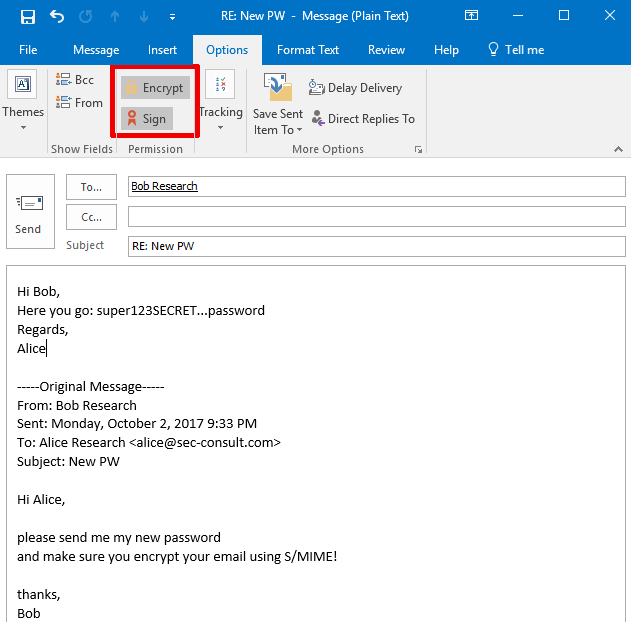This screenshot has height=622, width=631.
Task: Maximize the message window
Action: tap(564, 16)
